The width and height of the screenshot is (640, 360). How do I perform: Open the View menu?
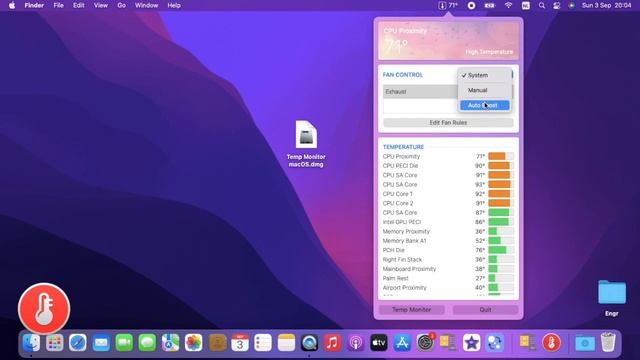pyautogui.click(x=100, y=5)
